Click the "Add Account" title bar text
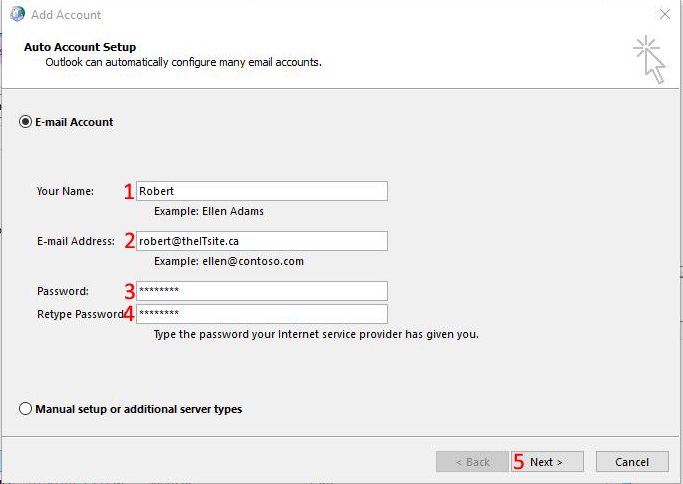The image size is (683, 484). [66, 15]
